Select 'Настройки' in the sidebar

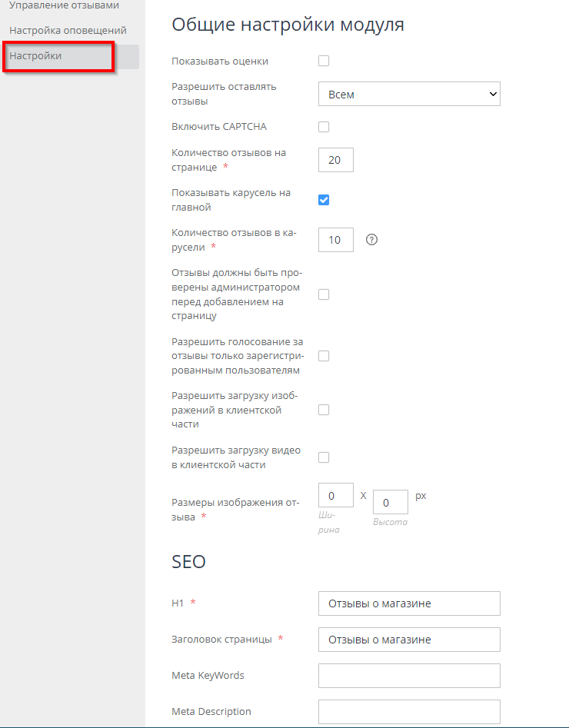click(x=35, y=56)
